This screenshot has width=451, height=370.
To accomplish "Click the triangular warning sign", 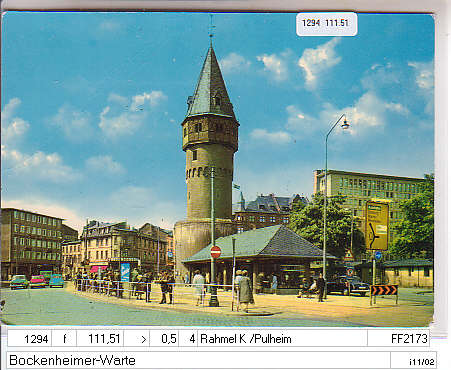I will (x=349, y=256).
